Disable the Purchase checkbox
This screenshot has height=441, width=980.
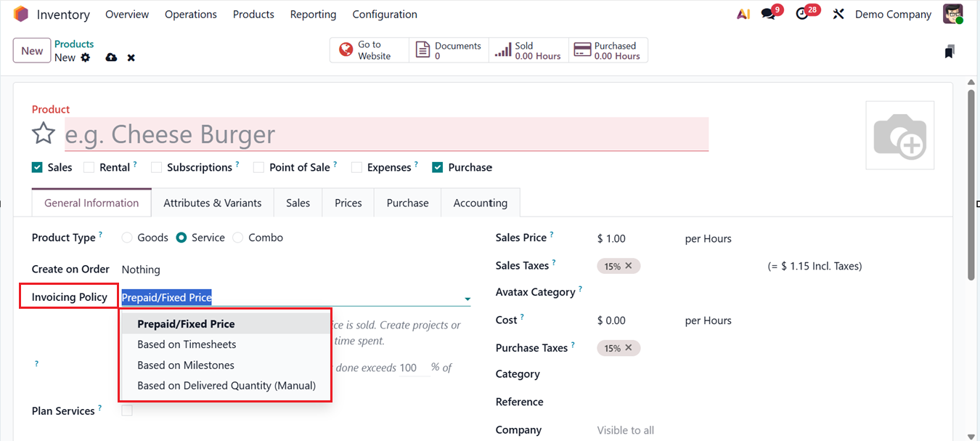(437, 166)
